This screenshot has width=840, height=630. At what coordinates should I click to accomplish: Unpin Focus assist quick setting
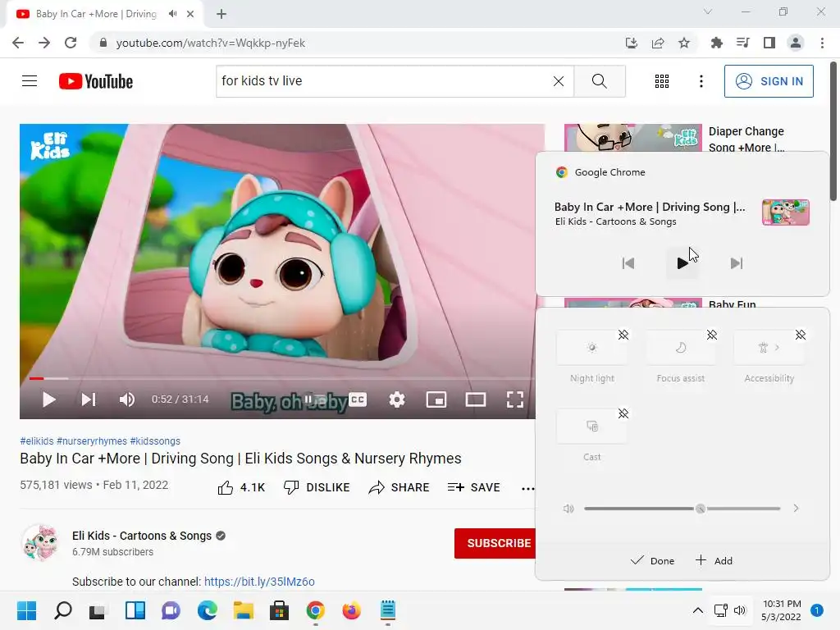(x=711, y=335)
